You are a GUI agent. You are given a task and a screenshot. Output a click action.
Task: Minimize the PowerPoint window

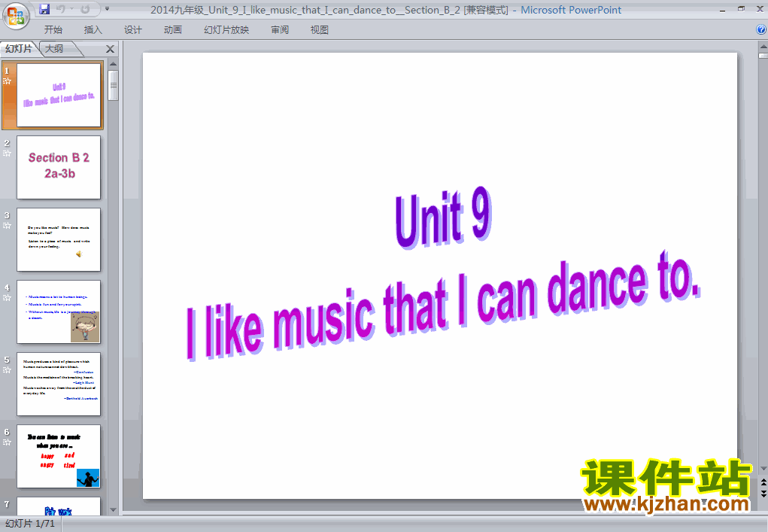(722, 10)
